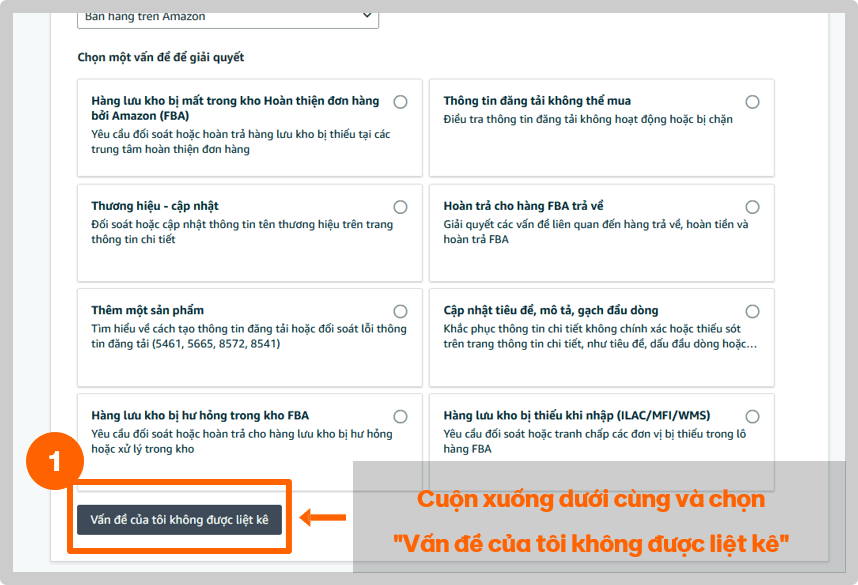This screenshot has width=858, height=585.
Task: Click heading Thương hiệu - cập nhật
Action: coord(155,206)
